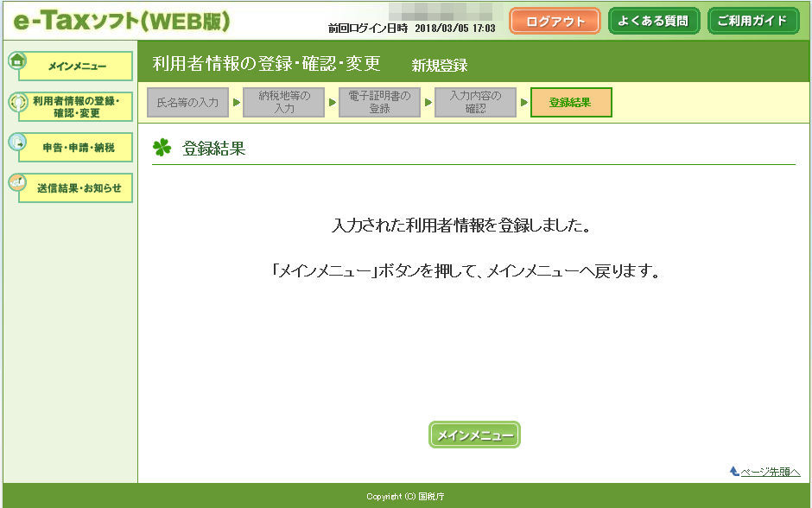Viewport: 812px width, 508px height.
Task: Open 申告・申請・納税 in the sidebar
Action: [x=76, y=147]
